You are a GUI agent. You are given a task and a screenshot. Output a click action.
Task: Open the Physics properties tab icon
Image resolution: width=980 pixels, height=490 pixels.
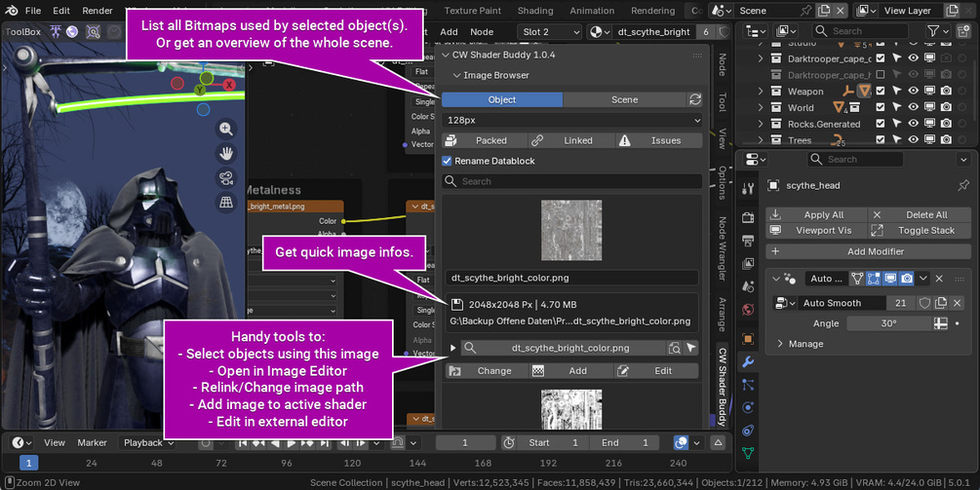[748, 407]
